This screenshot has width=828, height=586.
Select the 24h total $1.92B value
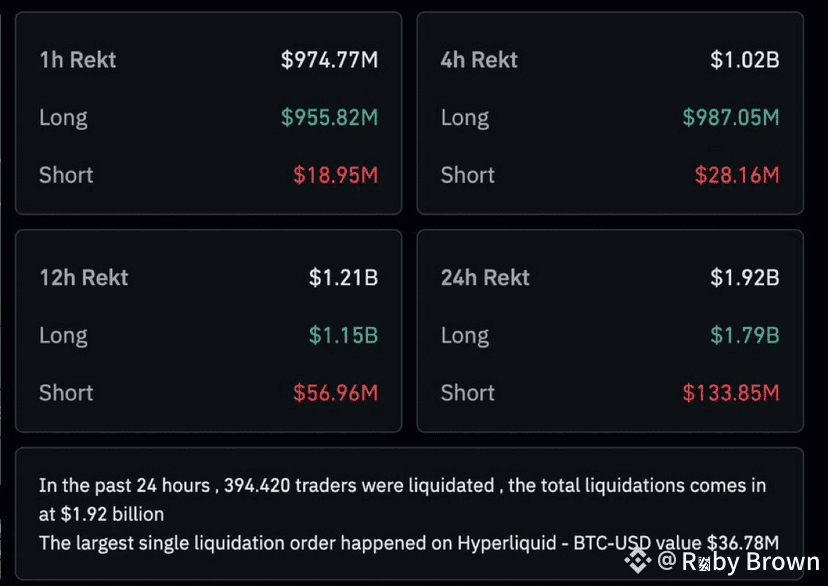[x=745, y=278]
